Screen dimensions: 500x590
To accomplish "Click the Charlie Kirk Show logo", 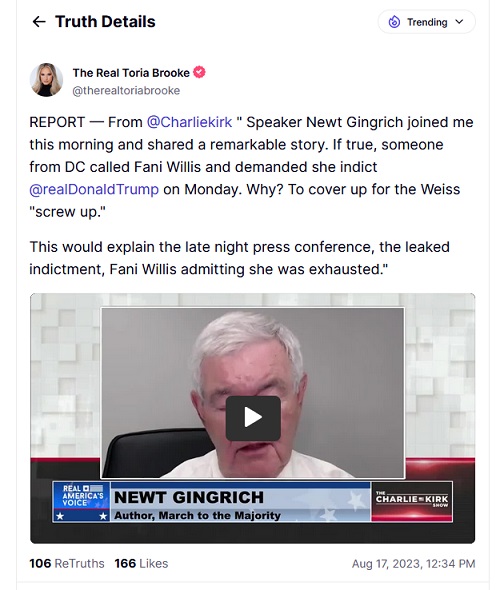I will 412,501.
